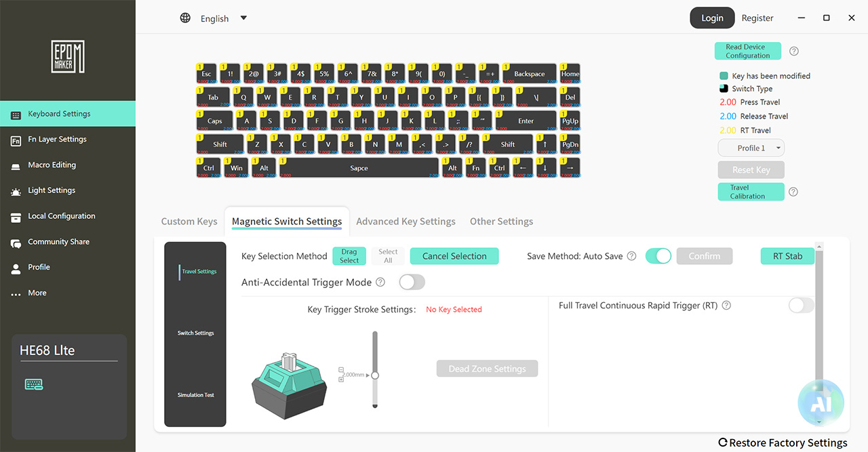
Task: Click the globe language icon
Action: tap(185, 18)
